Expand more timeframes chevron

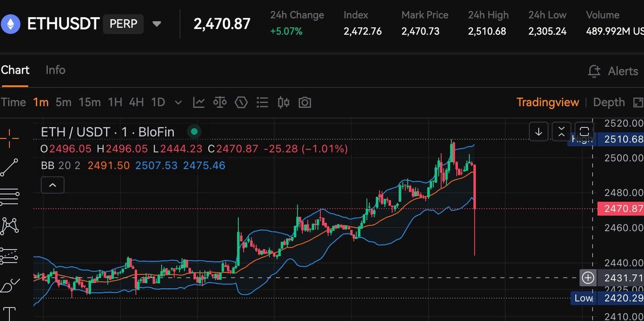coord(179,103)
